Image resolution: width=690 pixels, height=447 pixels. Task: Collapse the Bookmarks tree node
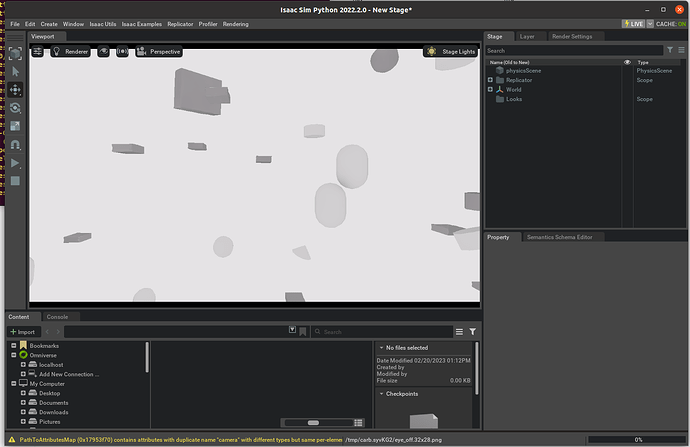(x=14, y=345)
